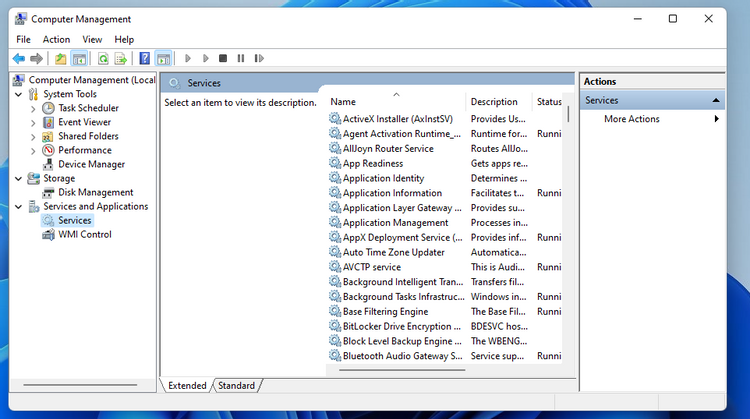The height and width of the screenshot is (419, 750).
Task: Expand the Event Viewer tree node
Action: pos(33,122)
